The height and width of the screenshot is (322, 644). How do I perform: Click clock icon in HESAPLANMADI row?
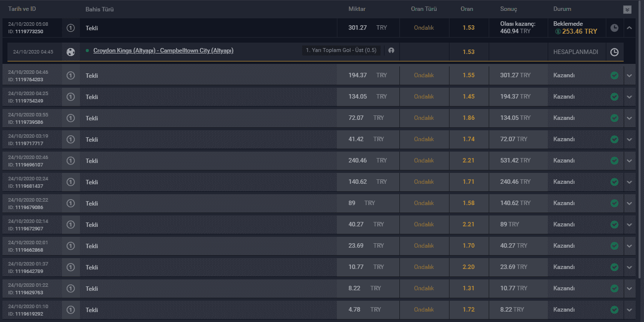[x=614, y=52]
